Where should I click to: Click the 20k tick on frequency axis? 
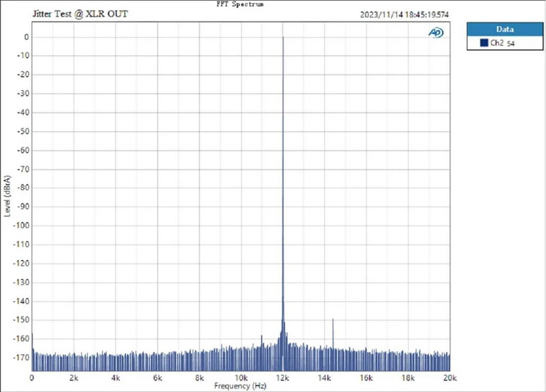(450, 378)
